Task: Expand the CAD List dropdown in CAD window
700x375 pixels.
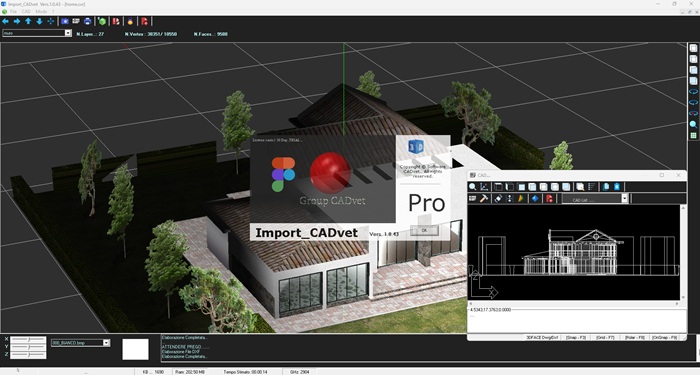Action: 625,198
